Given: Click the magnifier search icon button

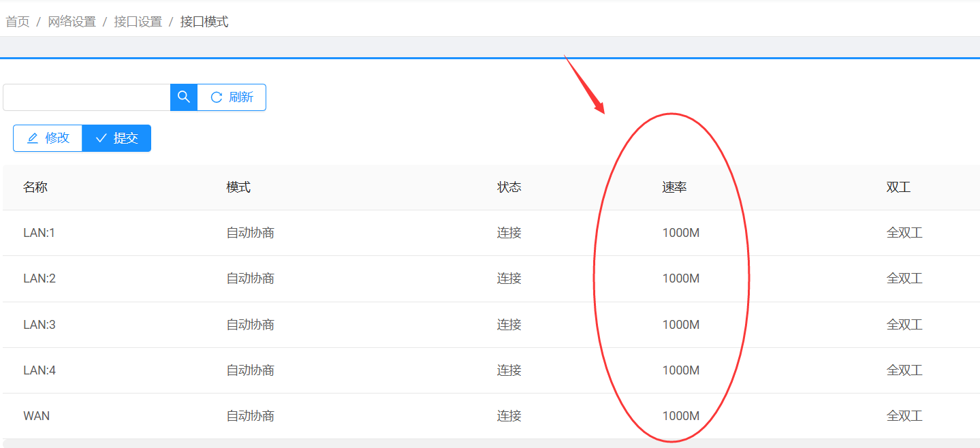Looking at the screenshot, I should click(183, 97).
